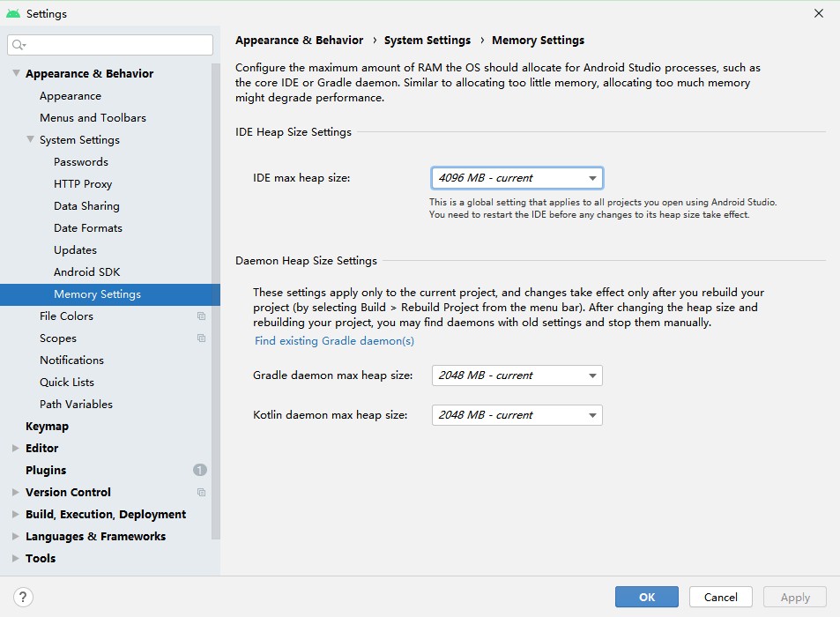Viewport: 840px width, 617px height.
Task: Collapse the System Settings tree arrow
Action: (30, 139)
